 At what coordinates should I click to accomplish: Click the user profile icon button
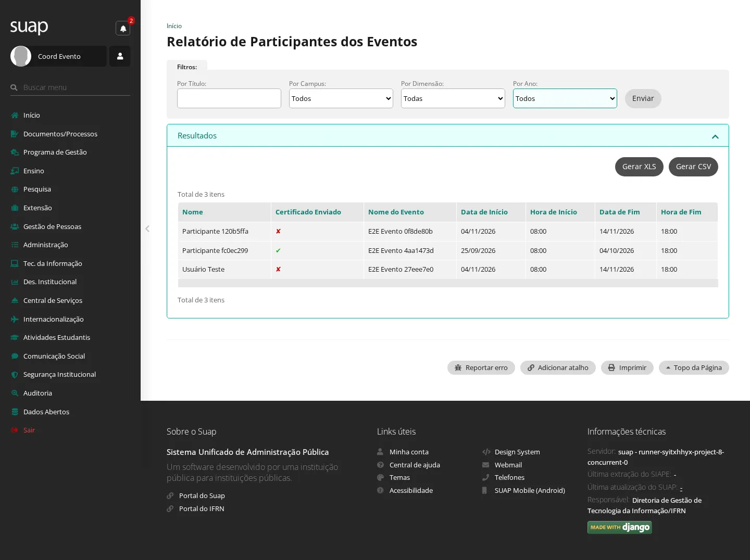120,56
